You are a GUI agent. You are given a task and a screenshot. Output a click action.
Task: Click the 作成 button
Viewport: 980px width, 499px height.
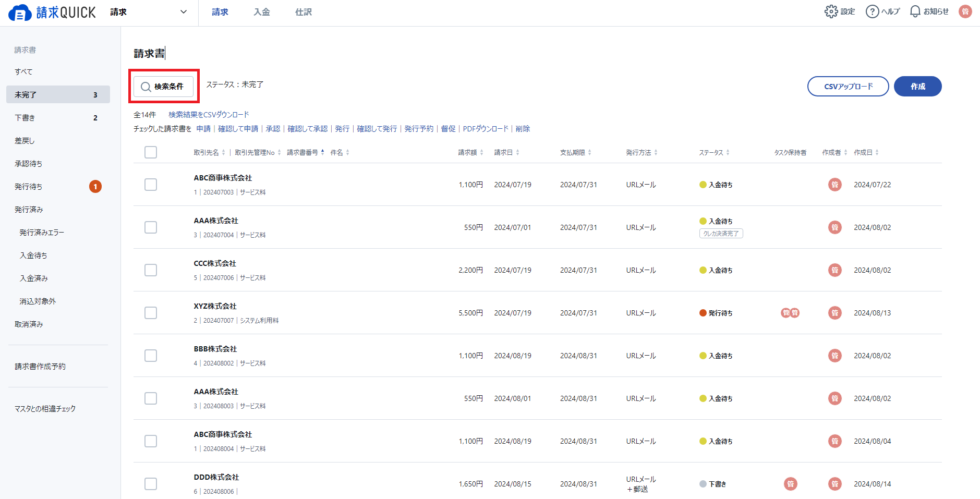(x=918, y=87)
